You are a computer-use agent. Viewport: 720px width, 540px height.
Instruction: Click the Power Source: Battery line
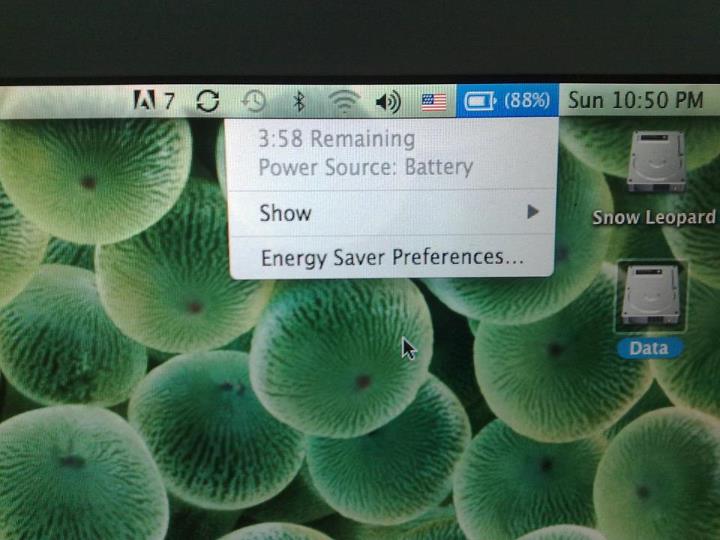(x=365, y=166)
